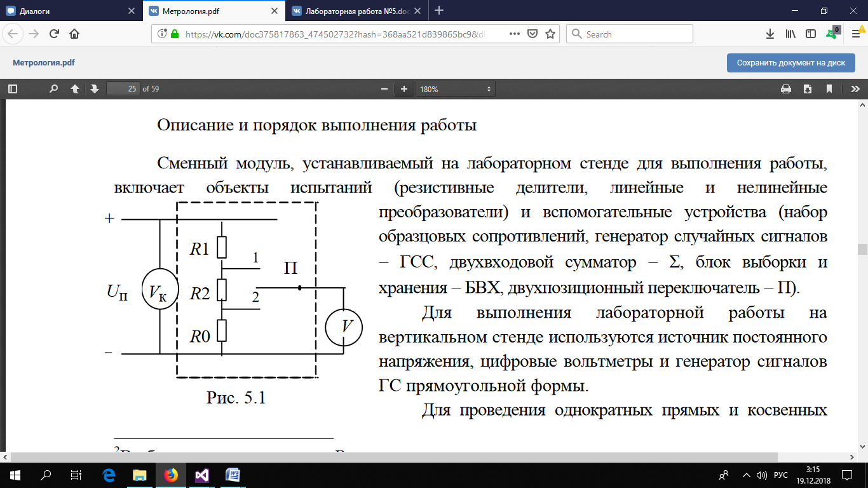Click the Firefox Search box

pyautogui.click(x=630, y=34)
